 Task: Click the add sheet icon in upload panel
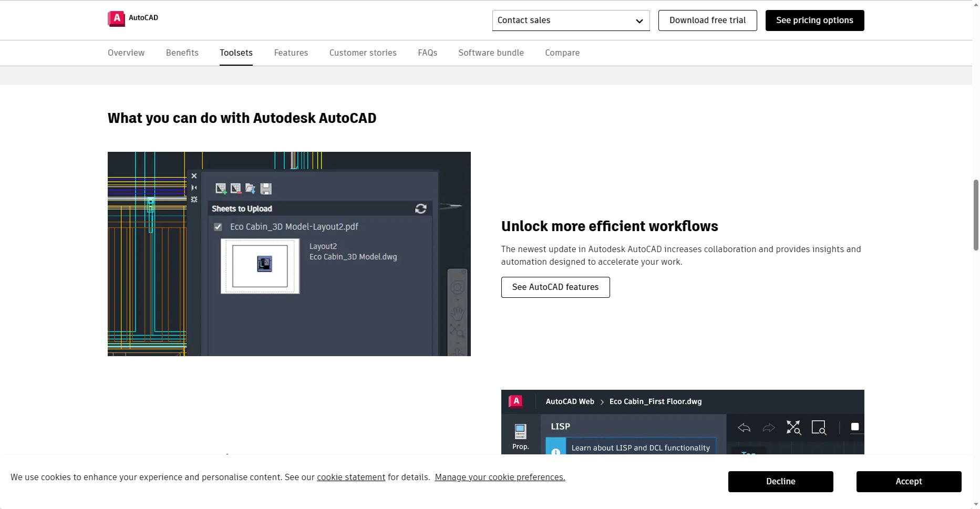coord(221,189)
